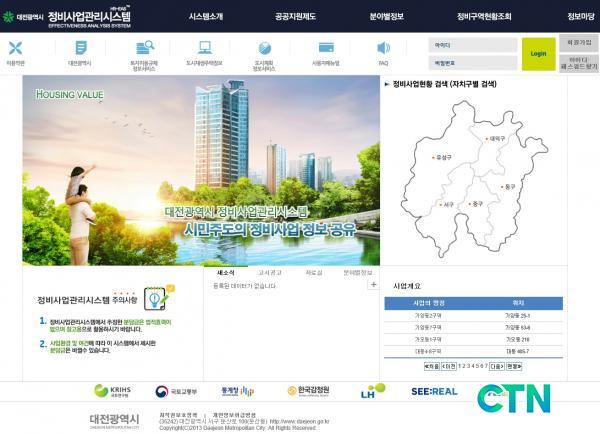Jump to the 맨끝 last page
This screenshot has width=600, height=434.
[x=514, y=366]
